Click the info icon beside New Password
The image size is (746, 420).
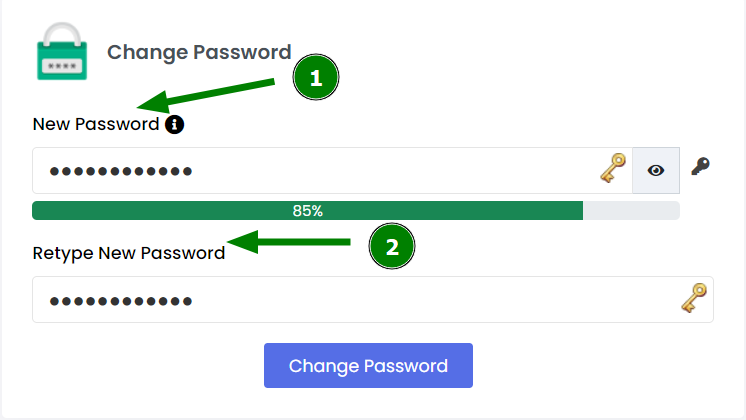(175, 125)
